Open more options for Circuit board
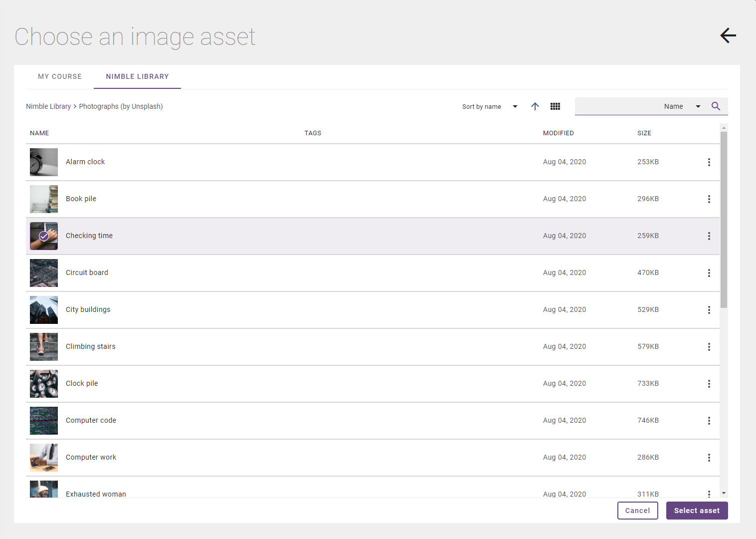The height and width of the screenshot is (539, 756). 709,273
